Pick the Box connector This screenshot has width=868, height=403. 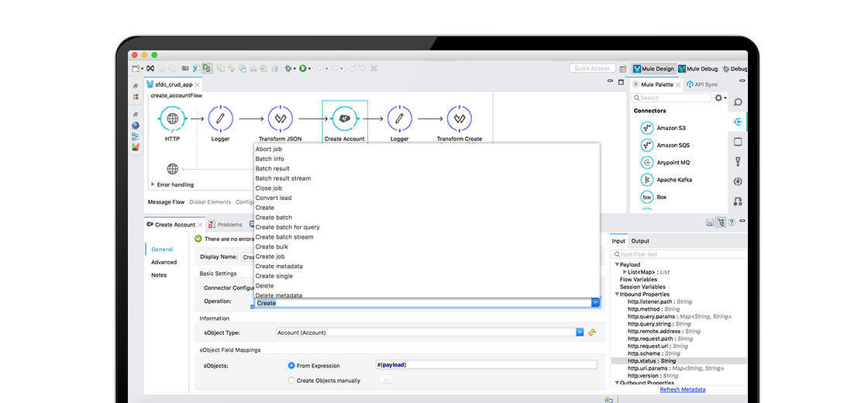(653, 197)
